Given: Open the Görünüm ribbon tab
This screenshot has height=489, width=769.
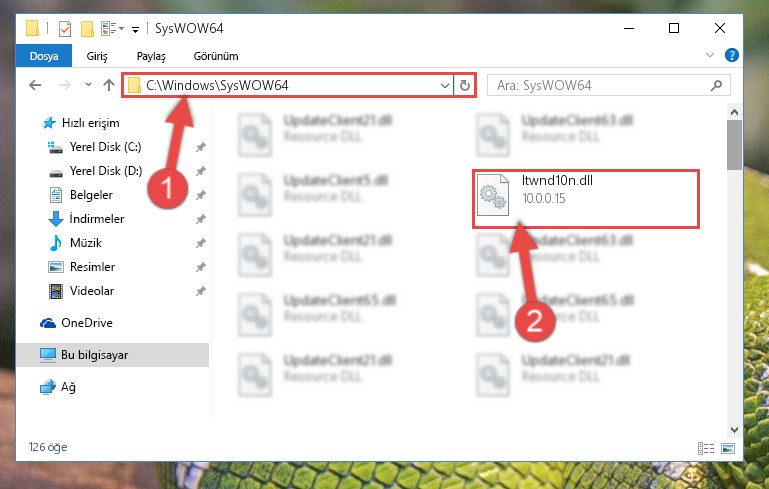Looking at the screenshot, I should [216, 56].
